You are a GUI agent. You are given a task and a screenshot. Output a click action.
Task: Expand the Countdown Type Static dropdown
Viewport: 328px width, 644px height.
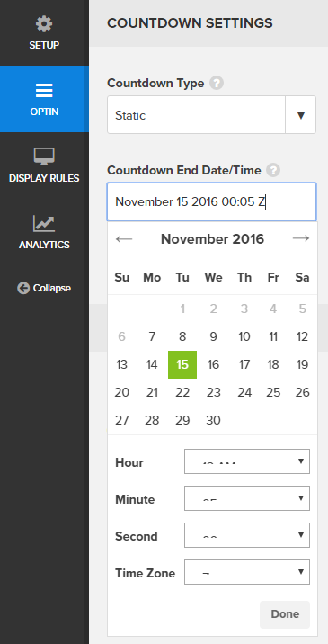pos(211,115)
